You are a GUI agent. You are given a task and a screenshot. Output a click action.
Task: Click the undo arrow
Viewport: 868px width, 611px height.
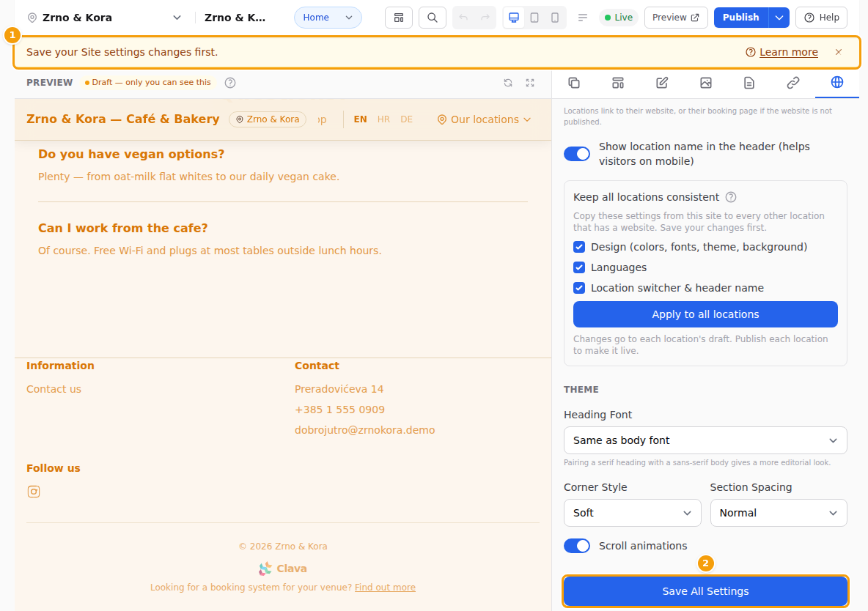tap(463, 18)
